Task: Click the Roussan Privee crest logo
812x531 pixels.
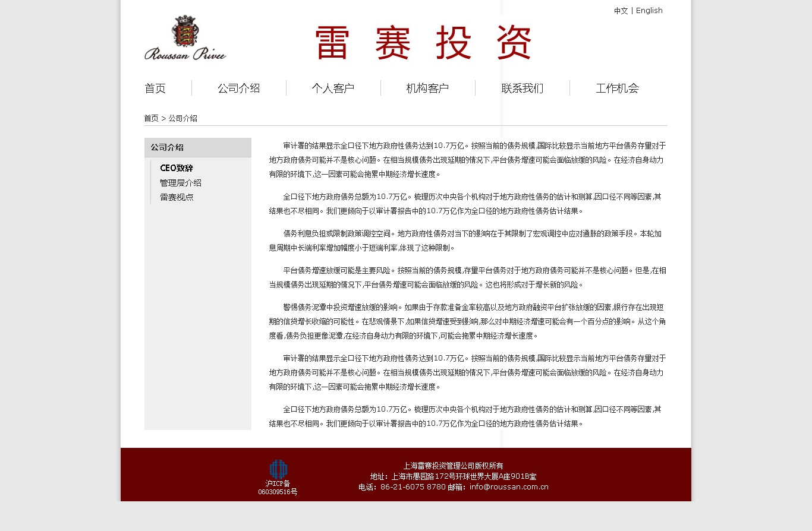Action: (x=185, y=37)
